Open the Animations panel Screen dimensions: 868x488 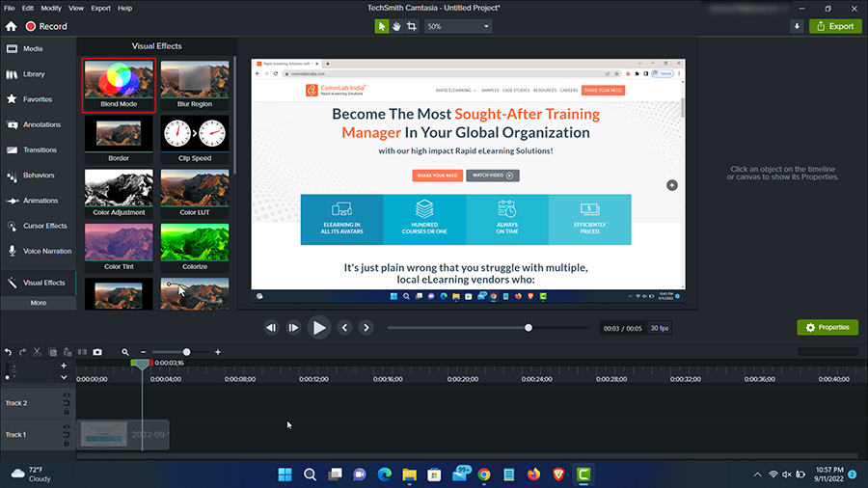click(39, 201)
